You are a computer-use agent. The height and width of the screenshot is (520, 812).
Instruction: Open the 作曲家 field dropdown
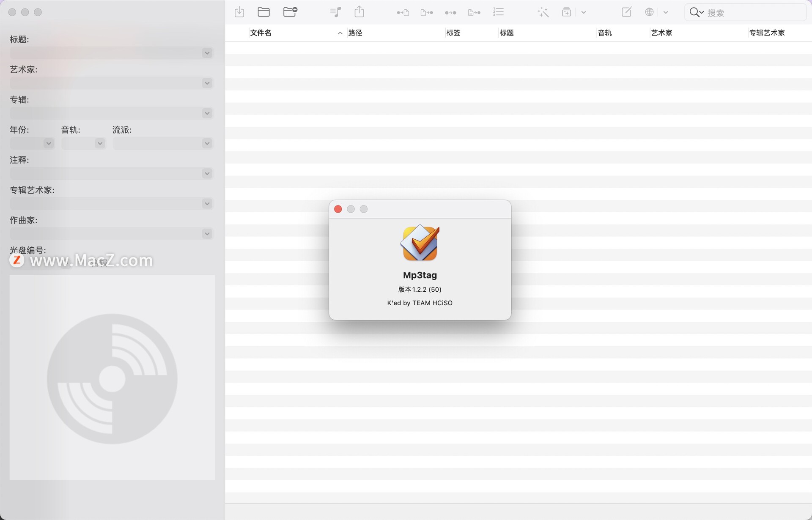pos(207,233)
